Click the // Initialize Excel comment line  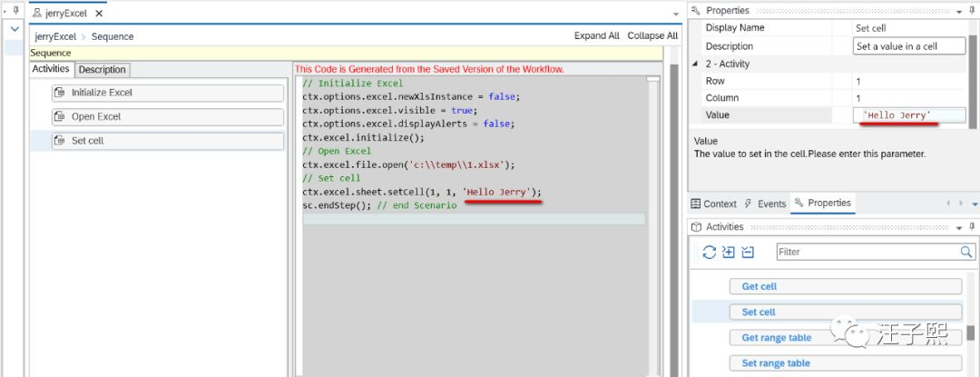(x=352, y=84)
